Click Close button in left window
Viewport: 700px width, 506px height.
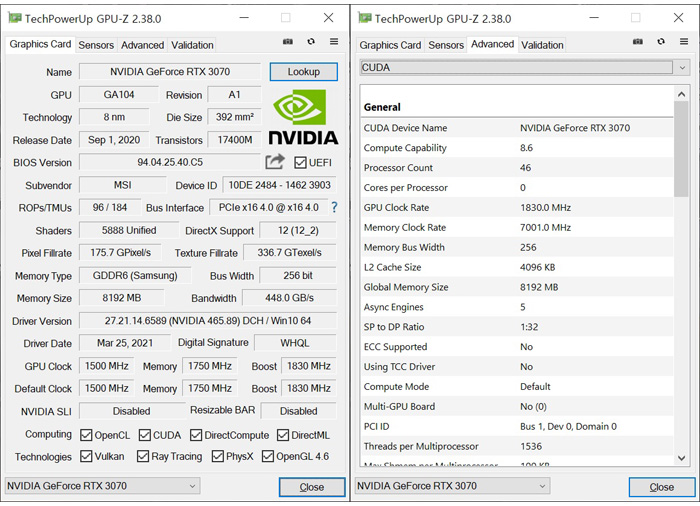tap(312, 487)
